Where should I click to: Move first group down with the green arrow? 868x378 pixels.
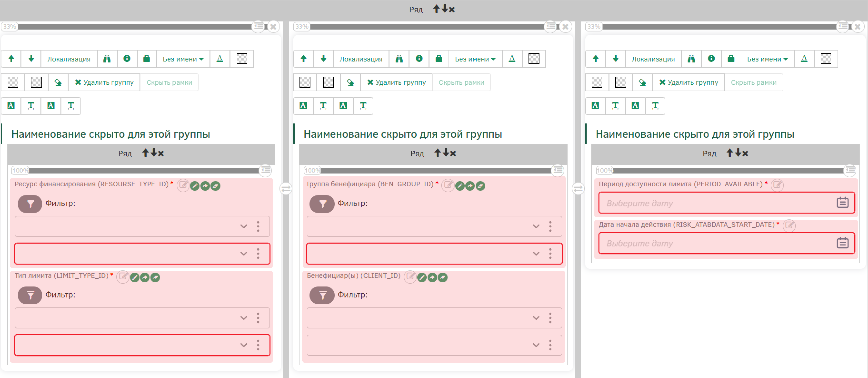point(31,59)
